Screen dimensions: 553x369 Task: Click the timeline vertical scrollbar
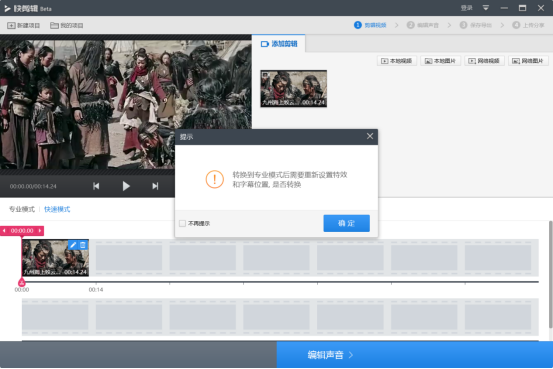point(551,275)
